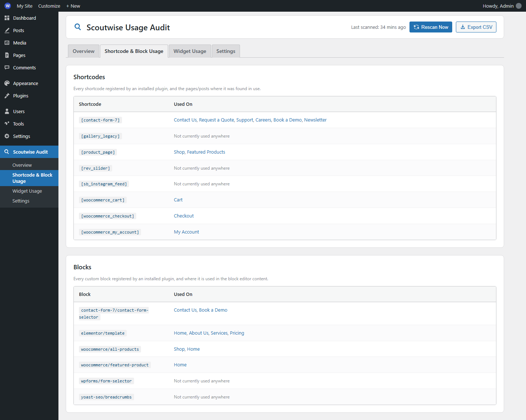Click the yoast-seo/breadcrumbs block name
This screenshot has width=526, height=420.
(x=106, y=397)
